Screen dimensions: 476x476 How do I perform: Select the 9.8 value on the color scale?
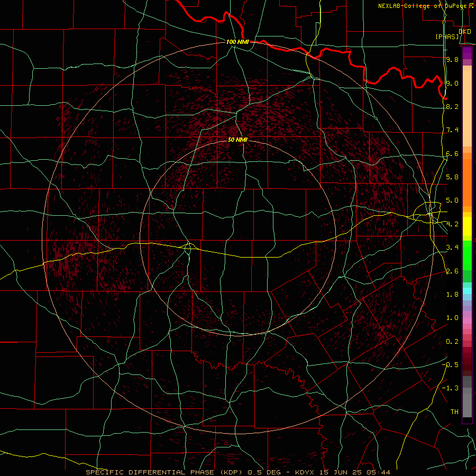(x=452, y=59)
